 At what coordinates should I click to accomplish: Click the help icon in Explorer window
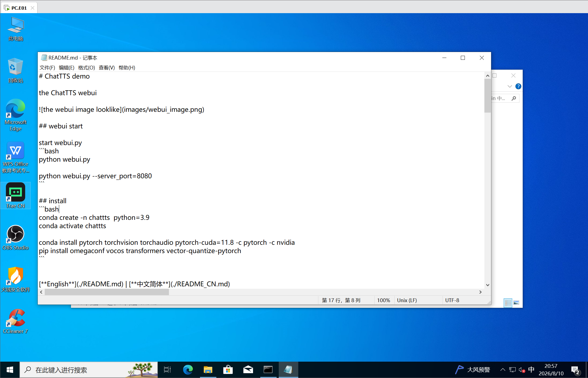pyautogui.click(x=518, y=86)
